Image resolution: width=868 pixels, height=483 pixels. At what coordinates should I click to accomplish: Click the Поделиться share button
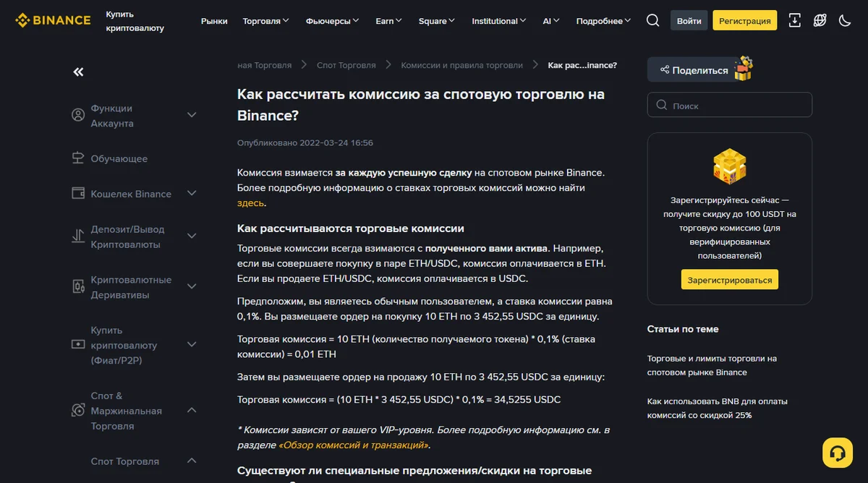pos(693,70)
